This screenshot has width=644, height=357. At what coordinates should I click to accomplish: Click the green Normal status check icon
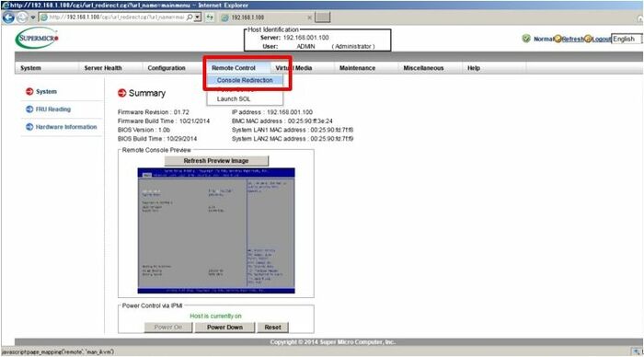525,39
